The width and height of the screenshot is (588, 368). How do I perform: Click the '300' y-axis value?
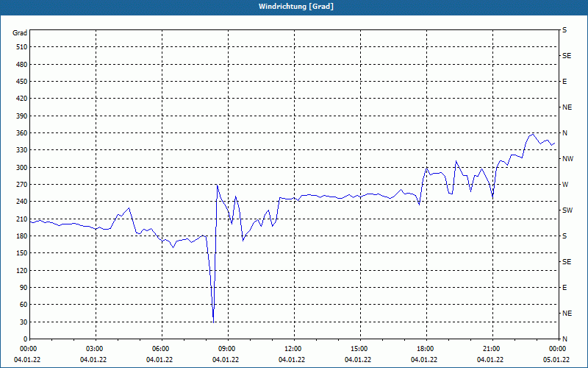pos(22,168)
